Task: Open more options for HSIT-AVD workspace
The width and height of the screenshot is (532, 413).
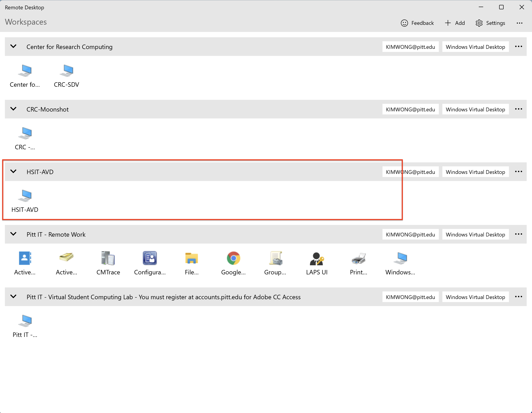Action: tap(519, 172)
